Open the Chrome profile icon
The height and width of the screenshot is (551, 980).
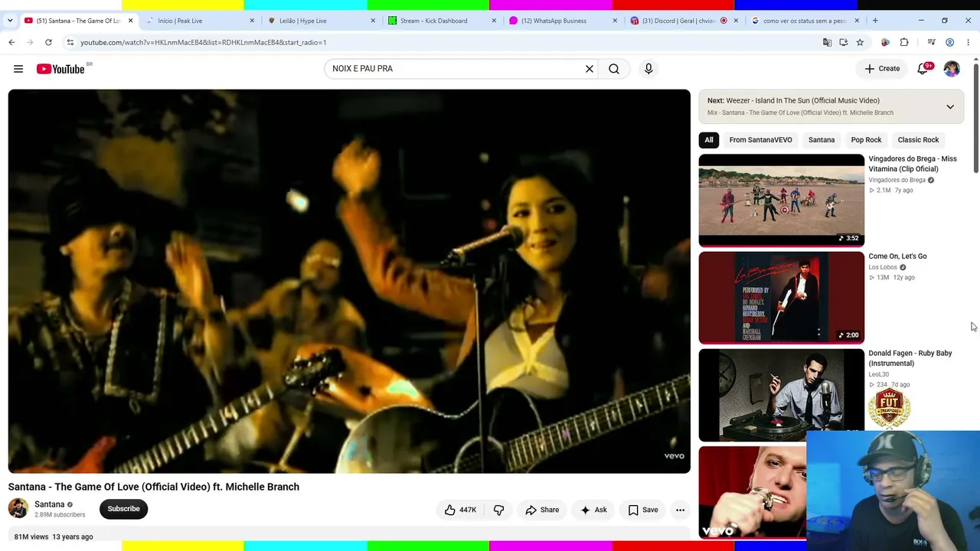tap(949, 42)
